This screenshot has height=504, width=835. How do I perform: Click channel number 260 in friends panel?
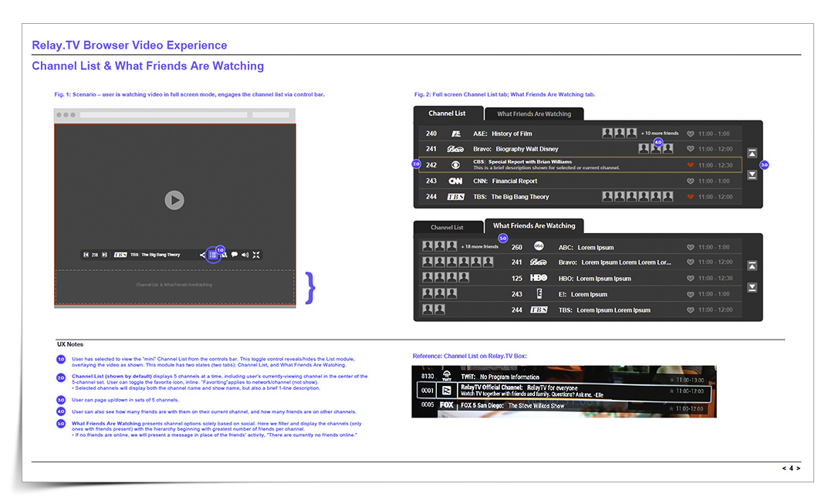click(x=516, y=247)
